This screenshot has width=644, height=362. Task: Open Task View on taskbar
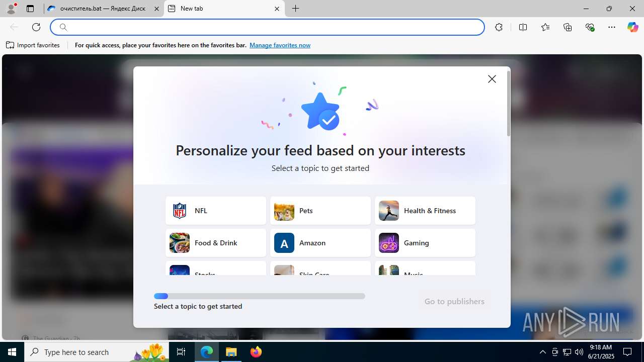182,352
